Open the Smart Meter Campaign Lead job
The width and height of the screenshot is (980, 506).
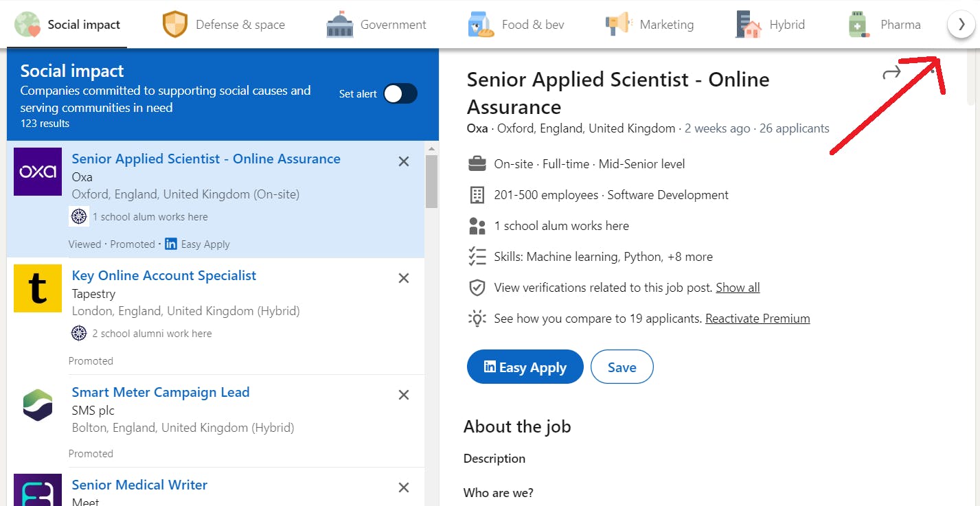161,392
